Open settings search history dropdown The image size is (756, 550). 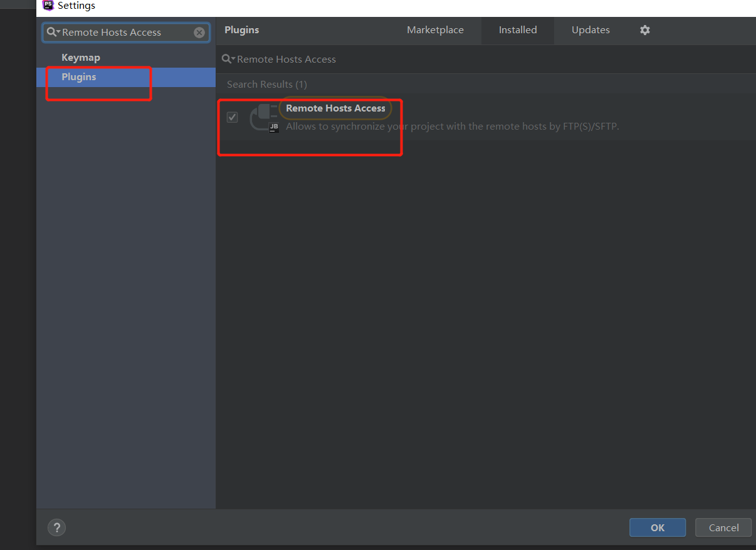(x=53, y=33)
